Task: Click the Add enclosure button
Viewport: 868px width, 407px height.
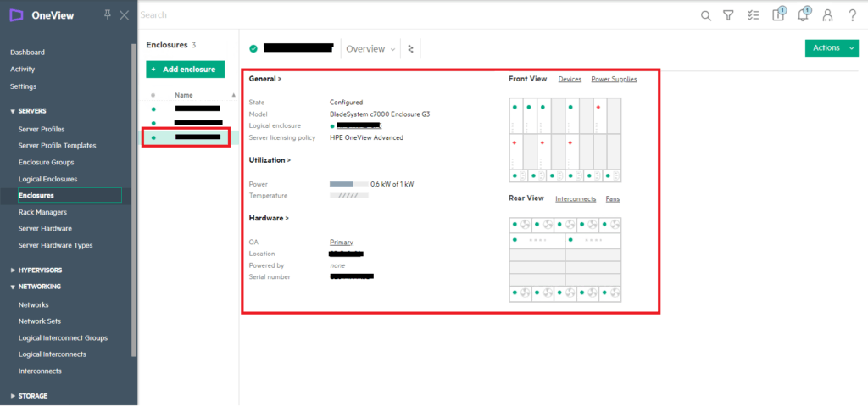Action: click(186, 70)
